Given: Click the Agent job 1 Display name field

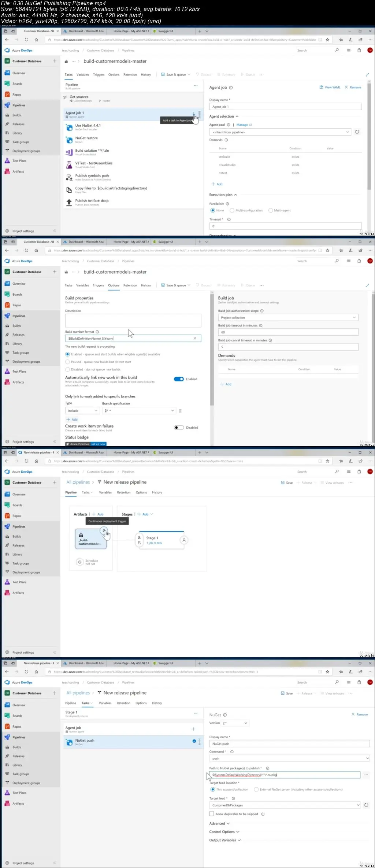Looking at the screenshot, I should point(285,107).
